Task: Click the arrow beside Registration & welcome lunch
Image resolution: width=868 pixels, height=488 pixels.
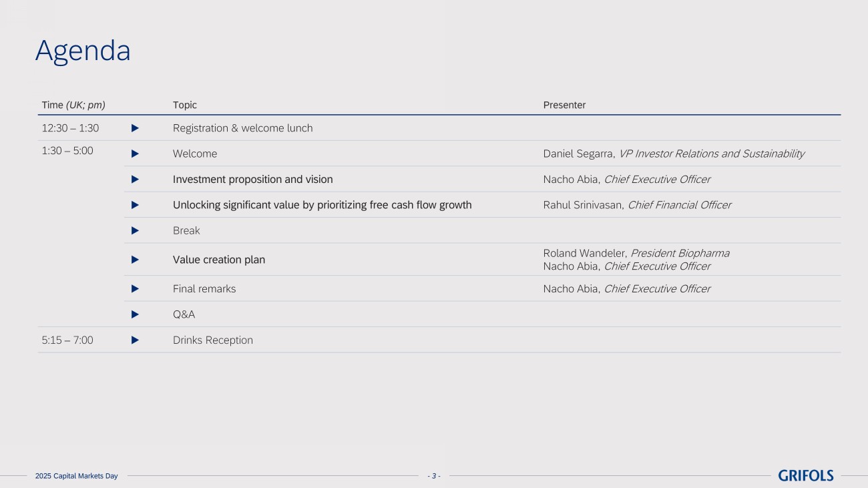Action: 135,128
